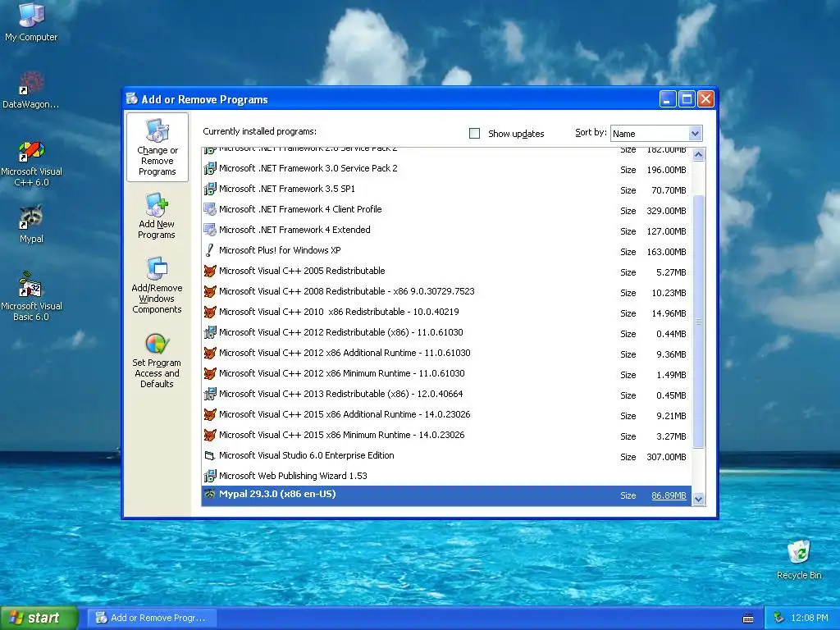Open Set Program Access and Defaults

[x=157, y=360]
